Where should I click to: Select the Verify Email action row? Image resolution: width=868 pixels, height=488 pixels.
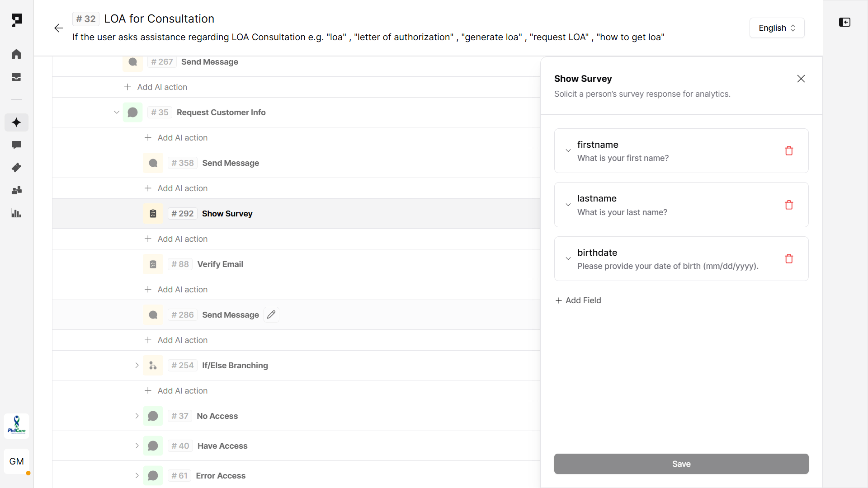[220, 264]
